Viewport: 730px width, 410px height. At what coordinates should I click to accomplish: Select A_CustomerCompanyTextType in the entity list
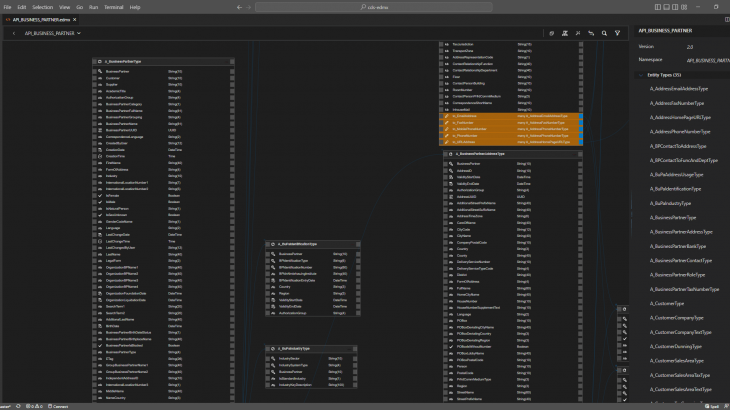(681, 332)
